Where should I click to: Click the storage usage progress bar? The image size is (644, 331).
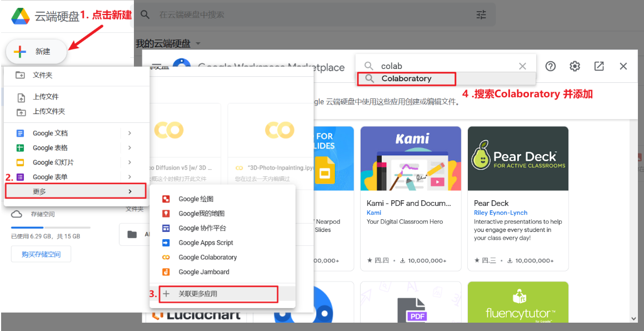[x=51, y=228]
